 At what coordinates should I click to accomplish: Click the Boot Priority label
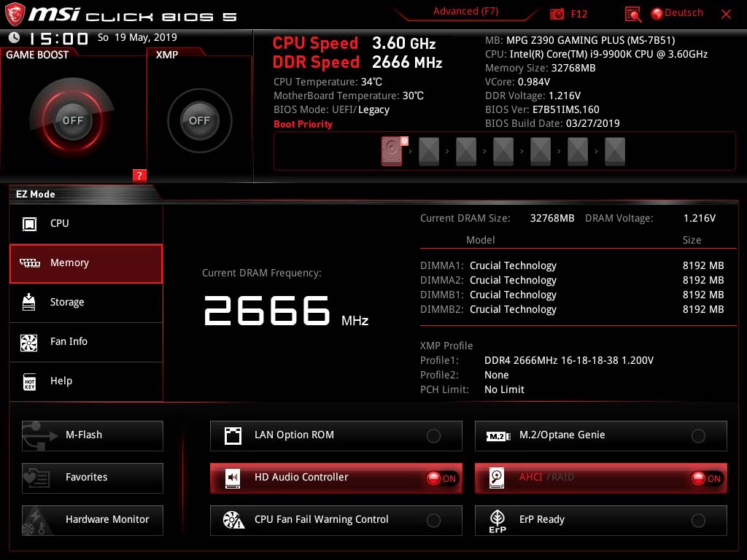303,124
